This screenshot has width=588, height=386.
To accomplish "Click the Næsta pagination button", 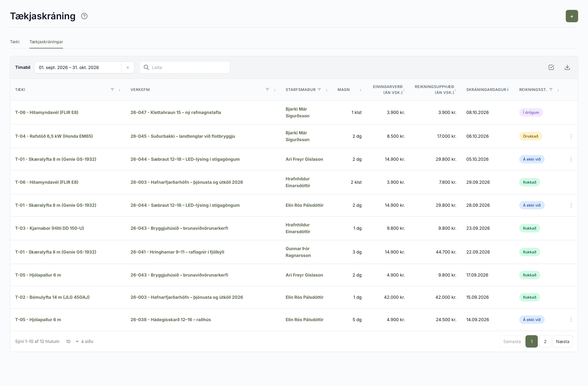I will pyautogui.click(x=563, y=341).
